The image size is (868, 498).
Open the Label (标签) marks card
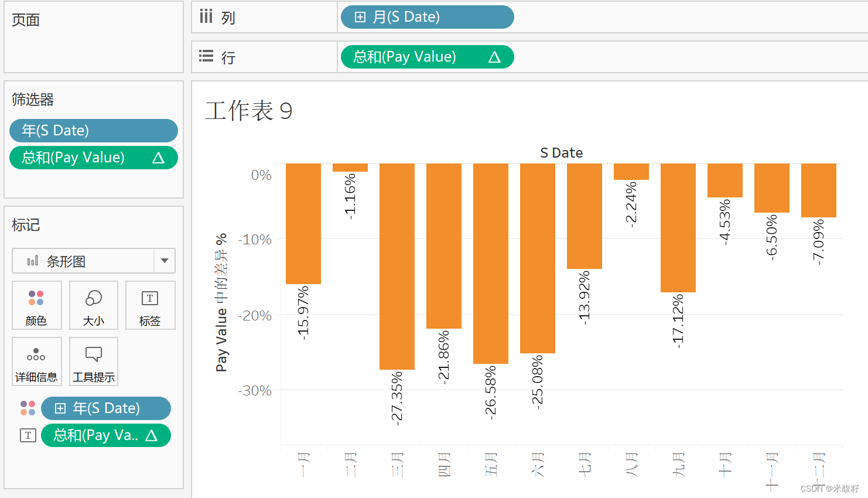pyautogui.click(x=150, y=305)
